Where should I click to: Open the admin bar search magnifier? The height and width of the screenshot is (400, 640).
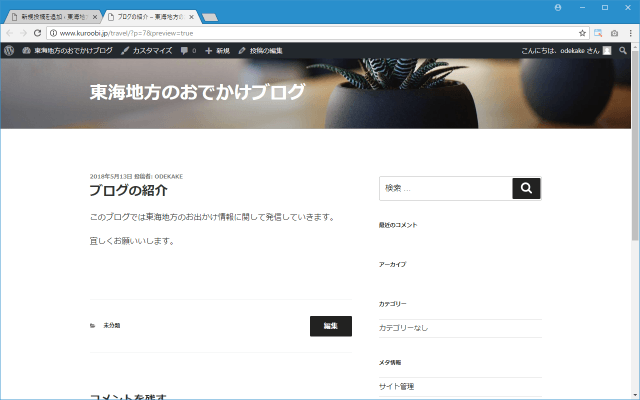click(x=622, y=51)
